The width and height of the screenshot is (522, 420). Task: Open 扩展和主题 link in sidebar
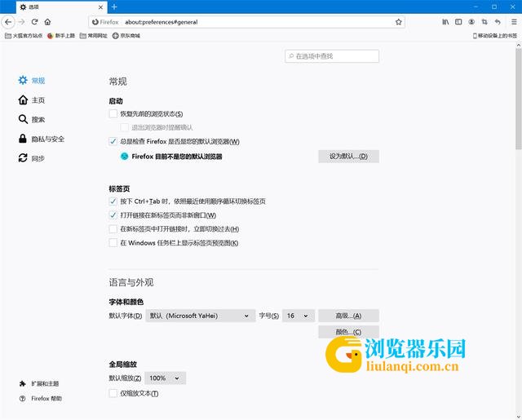click(39, 384)
